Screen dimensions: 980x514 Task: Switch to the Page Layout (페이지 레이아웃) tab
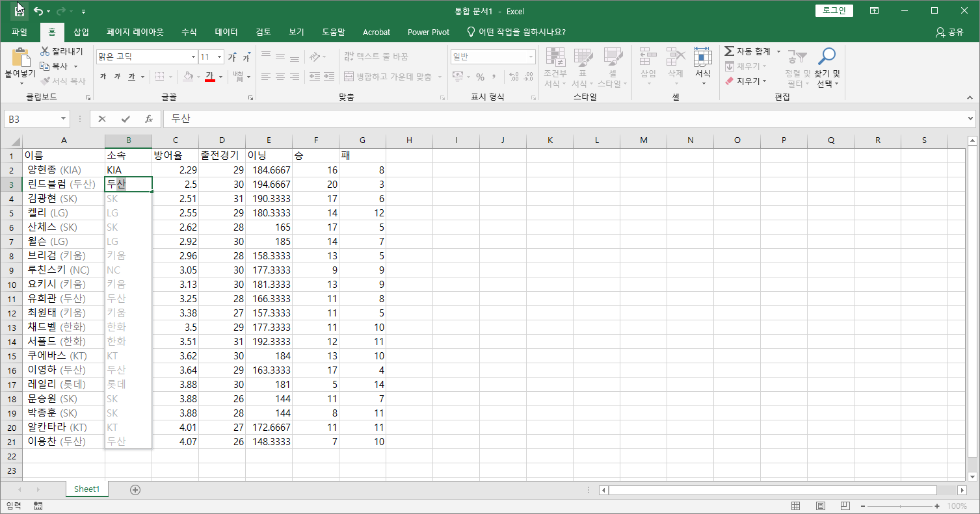[x=135, y=32]
